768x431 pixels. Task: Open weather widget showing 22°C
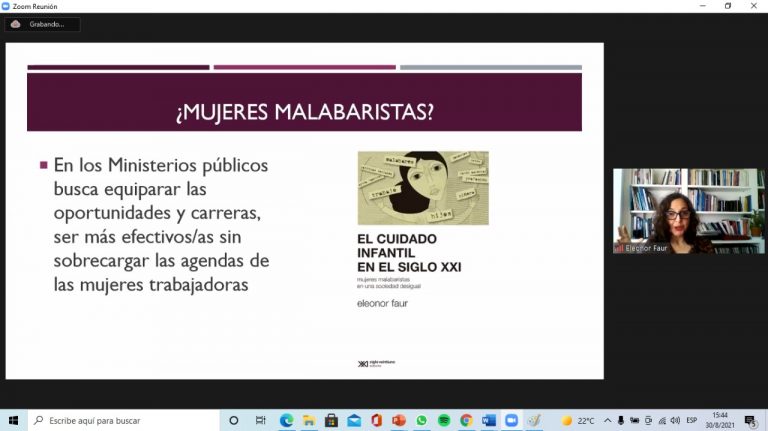(578, 420)
